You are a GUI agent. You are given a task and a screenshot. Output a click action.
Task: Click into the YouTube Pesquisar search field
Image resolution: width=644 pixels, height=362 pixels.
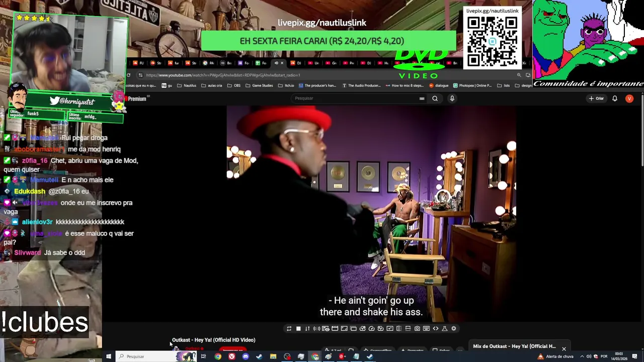tap(355, 99)
